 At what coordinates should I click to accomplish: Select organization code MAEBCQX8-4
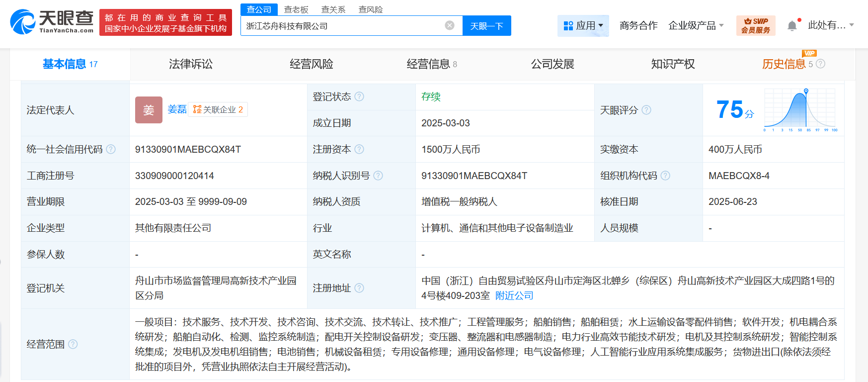click(x=739, y=176)
